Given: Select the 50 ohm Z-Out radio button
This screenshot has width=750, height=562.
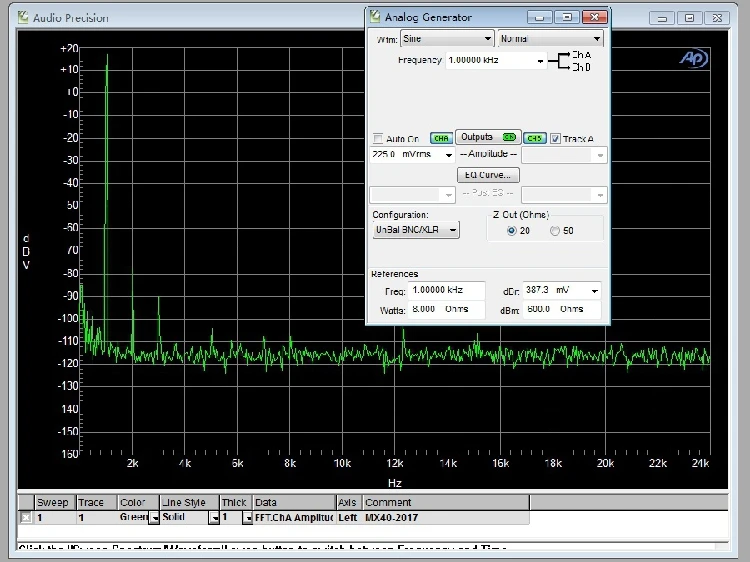Looking at the screenshot, I should coord(556,231).
